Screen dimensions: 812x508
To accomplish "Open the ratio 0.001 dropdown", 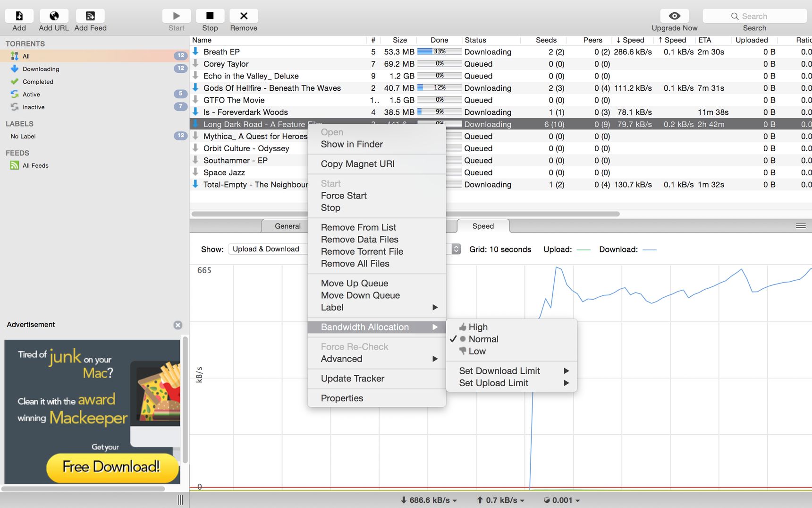I will click(x=562, y=500).
